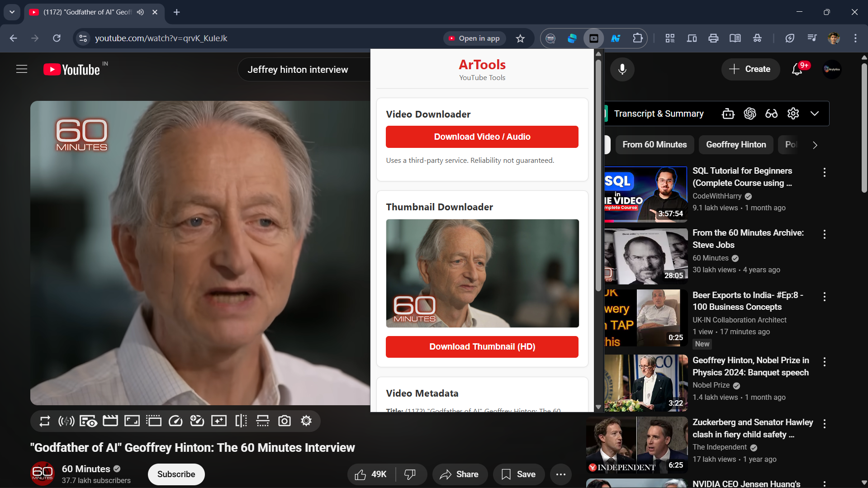Select the 'Geoffrey Hinton' filter chip

[x=736, y=145]
